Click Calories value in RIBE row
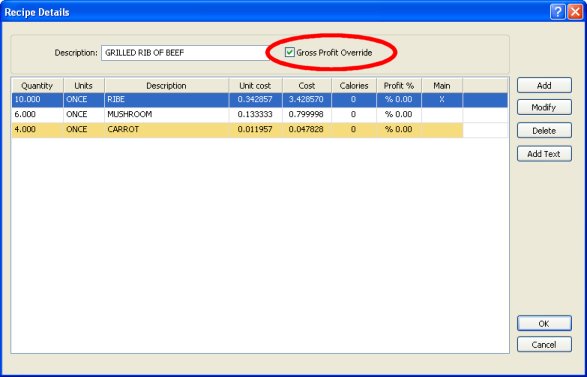The height and width of the screenshot is (377, 587). pyautogui.click(x=353, y=100)
